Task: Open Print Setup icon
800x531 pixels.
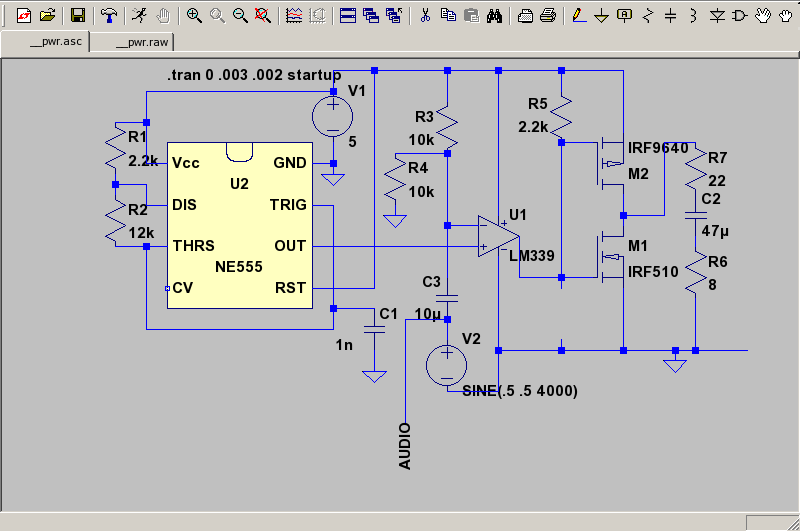Action: [525, 16]
